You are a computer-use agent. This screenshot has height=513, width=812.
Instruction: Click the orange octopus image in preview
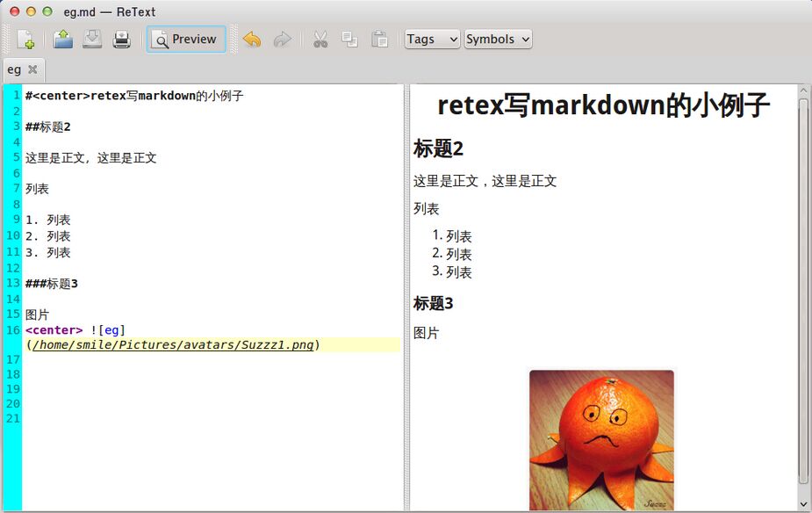[601, 439]
